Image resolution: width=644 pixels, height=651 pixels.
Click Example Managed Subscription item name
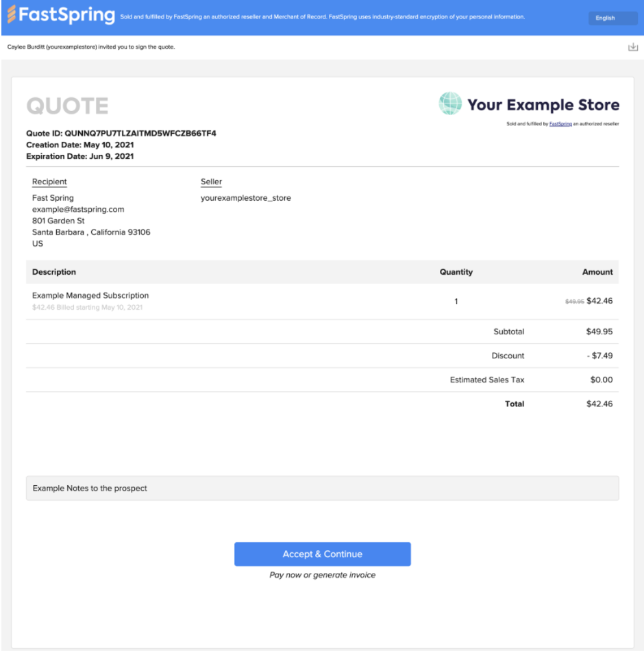coord(90,295)
